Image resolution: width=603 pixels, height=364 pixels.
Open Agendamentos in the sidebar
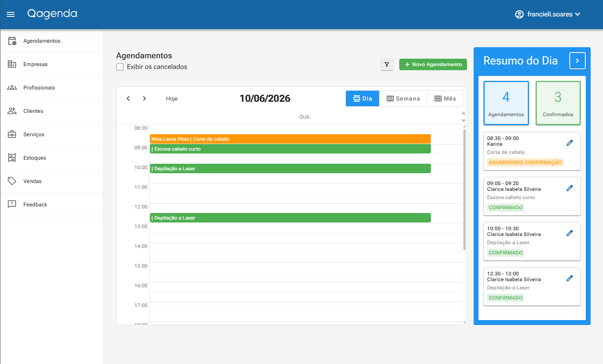(x=51, y=41)
